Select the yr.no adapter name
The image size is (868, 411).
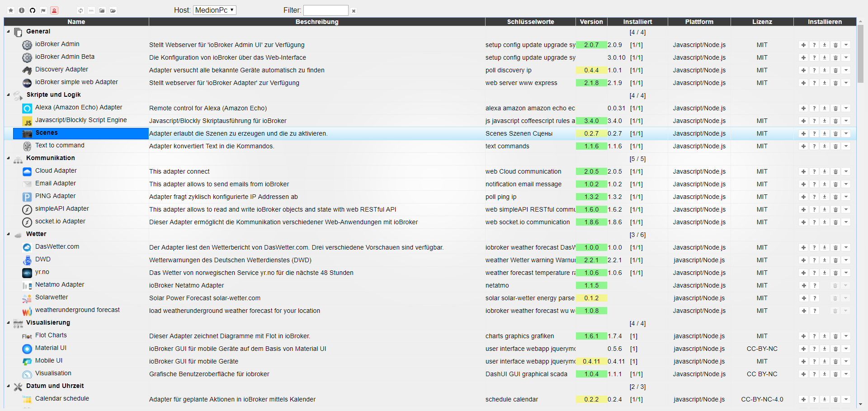coord(42,272)
